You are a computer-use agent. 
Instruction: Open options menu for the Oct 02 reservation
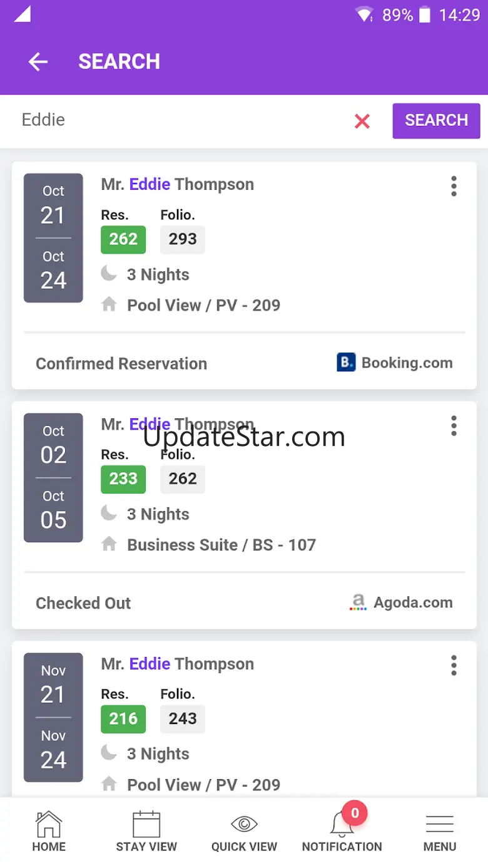point(454,426)
